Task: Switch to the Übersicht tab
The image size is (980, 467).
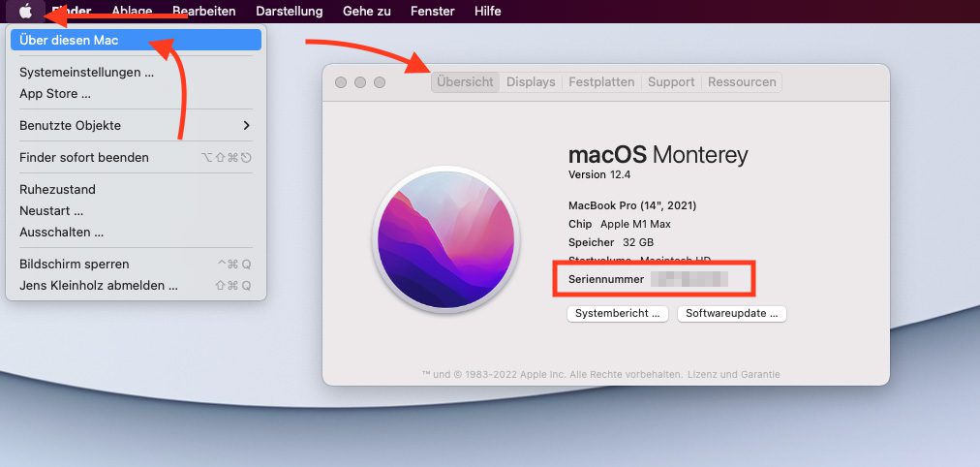Action: point(465,82)
